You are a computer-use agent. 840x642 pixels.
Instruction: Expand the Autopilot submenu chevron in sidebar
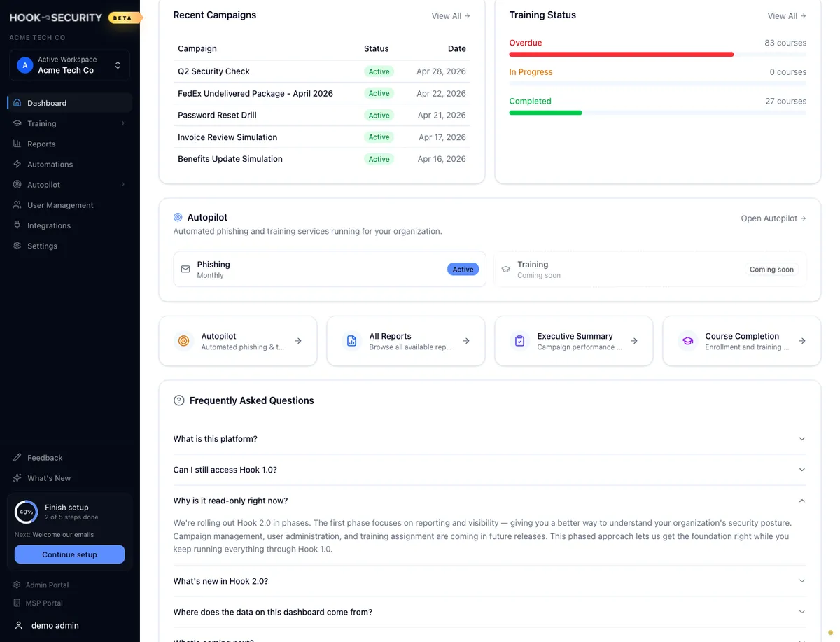click(x=123, y=185)
